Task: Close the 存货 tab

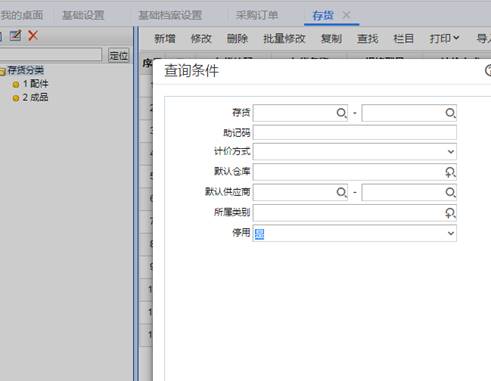Action: pyautogui.click(x=347, y=15)
